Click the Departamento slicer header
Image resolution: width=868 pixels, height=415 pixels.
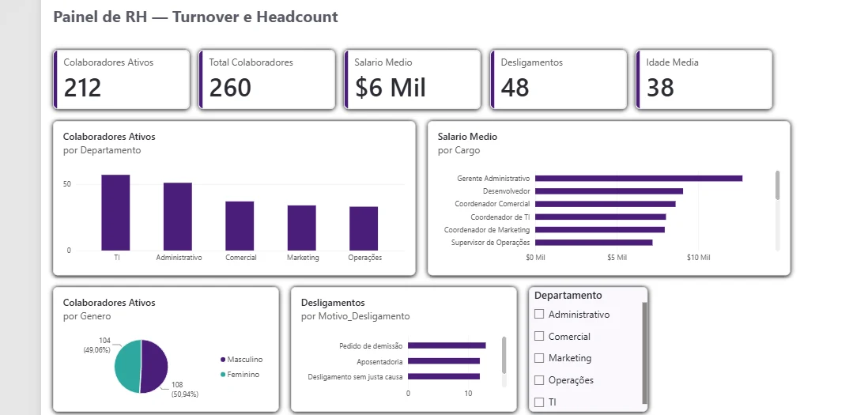pos(568,296)
